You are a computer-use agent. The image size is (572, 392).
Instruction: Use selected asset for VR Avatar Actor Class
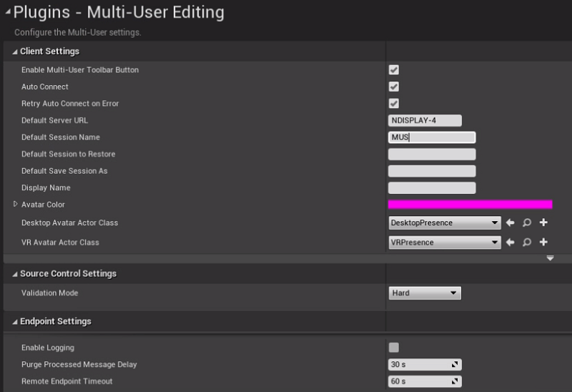(x=510, y=242)
